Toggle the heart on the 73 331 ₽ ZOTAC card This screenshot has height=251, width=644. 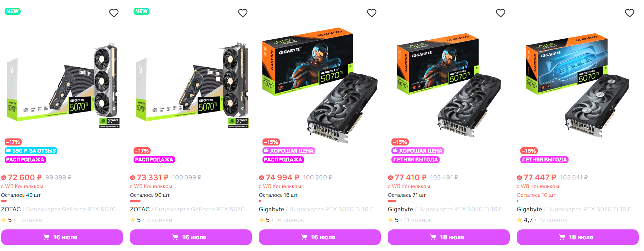243,13
